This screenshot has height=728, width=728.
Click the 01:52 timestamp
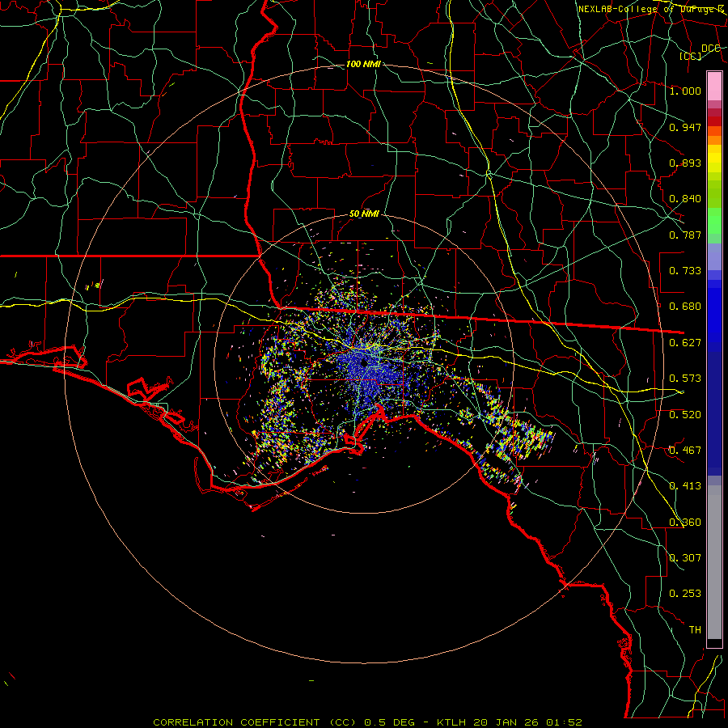click(564, 722)
